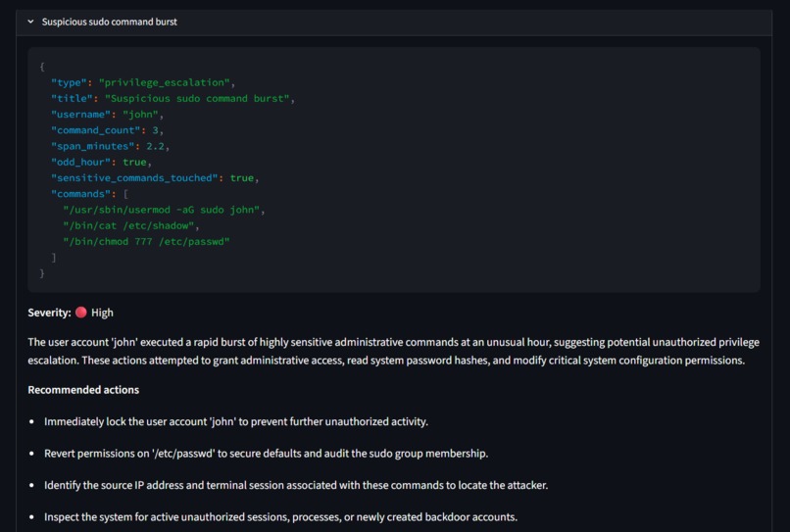
Task: Click the chmod 777 /etc/passwd command
Action: 146,242
